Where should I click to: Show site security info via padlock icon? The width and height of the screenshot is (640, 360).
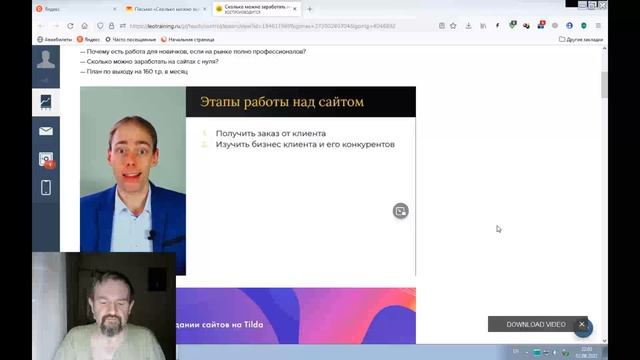(111, 26)
